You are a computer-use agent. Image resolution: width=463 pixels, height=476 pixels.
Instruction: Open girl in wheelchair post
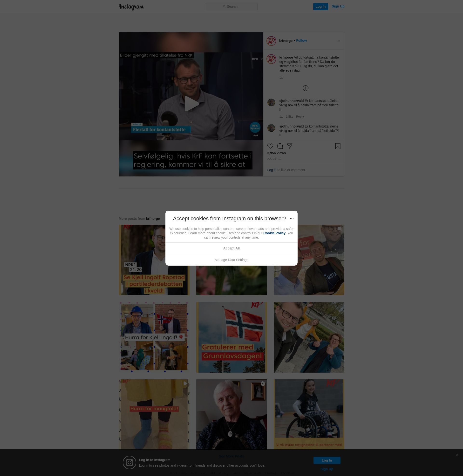309,414
